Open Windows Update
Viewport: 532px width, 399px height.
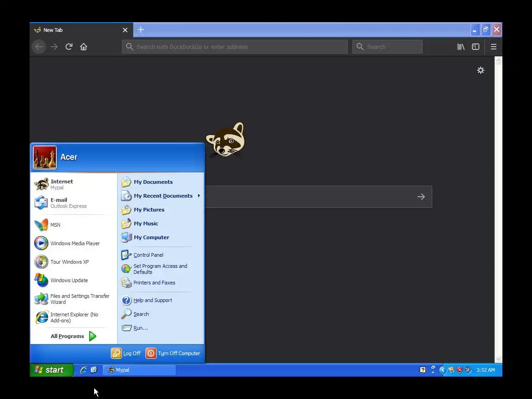73,280
